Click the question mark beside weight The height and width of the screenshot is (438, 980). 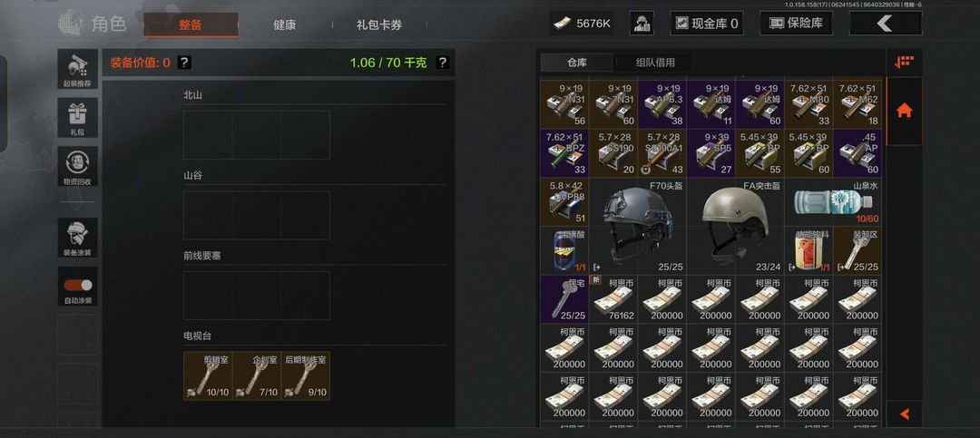442,63
